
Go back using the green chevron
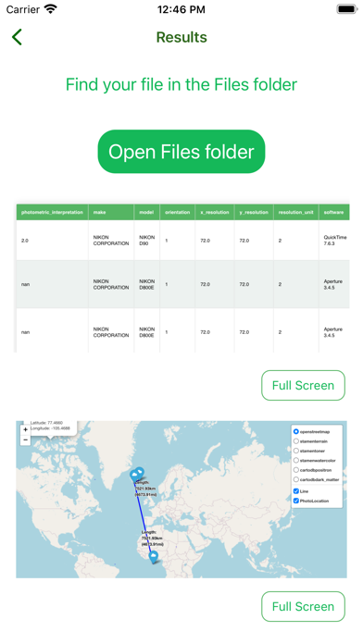(x=17, y=37)
